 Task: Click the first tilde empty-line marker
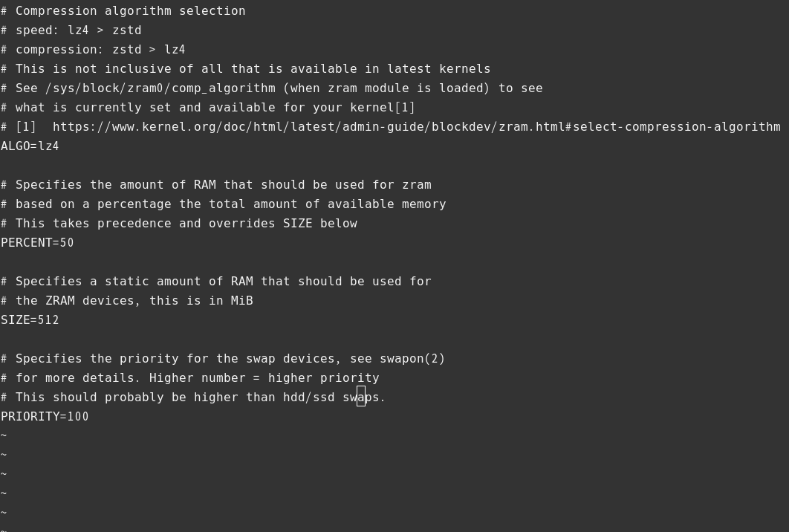(x=4, y=436)
